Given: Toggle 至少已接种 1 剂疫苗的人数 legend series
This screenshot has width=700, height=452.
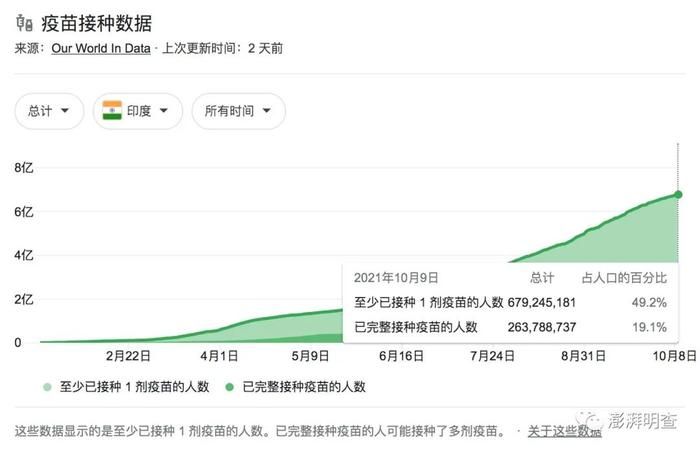Looking at the screenshot, I should pos(134,387).
